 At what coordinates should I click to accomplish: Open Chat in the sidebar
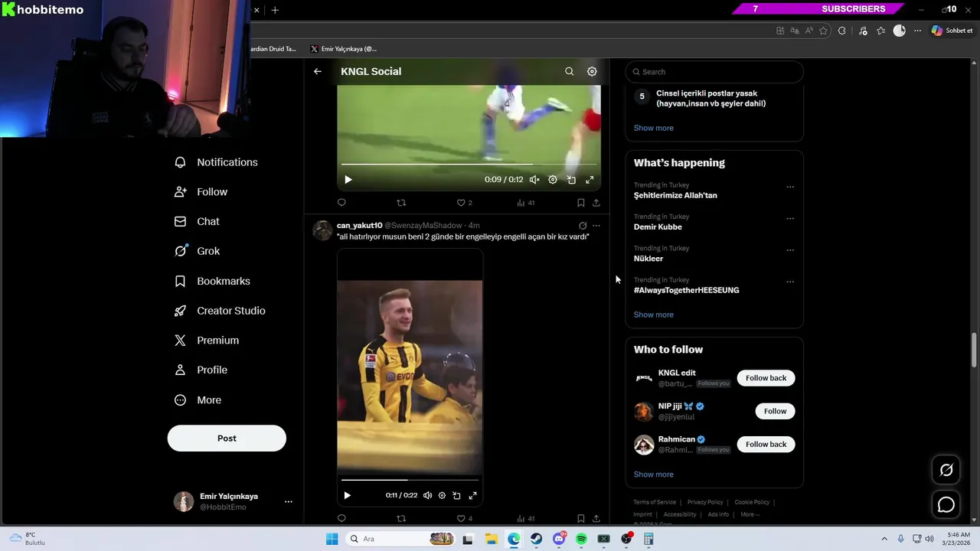click(x=198, y=221)
